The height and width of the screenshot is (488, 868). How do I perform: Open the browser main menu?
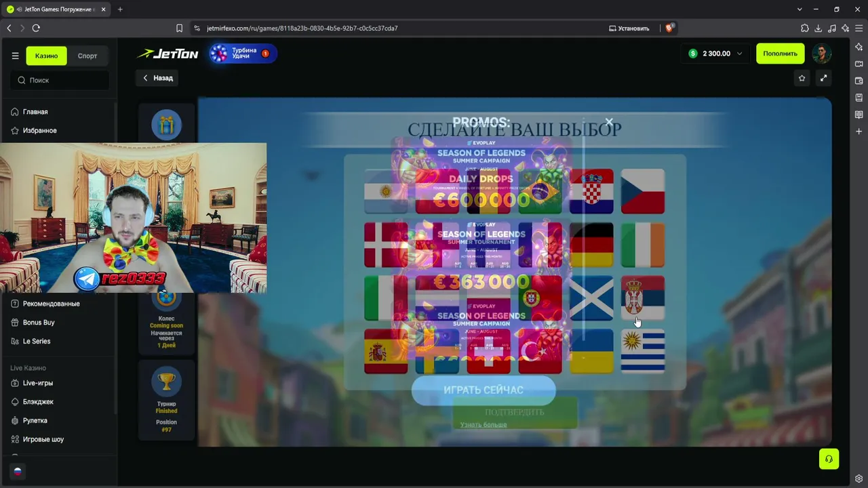pyautogui.click(x=859, y=28)
